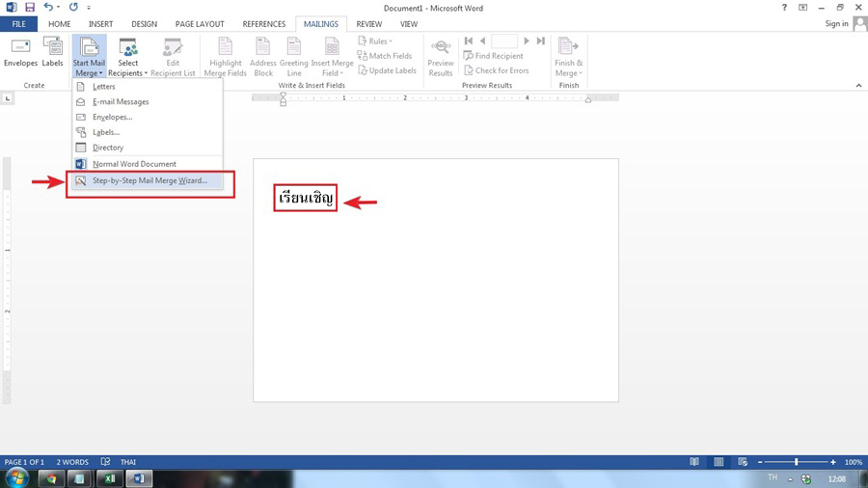The image size is (868, 488).
Task: Open the Insert Merge Field dropdown
Action: pos(332,57)
